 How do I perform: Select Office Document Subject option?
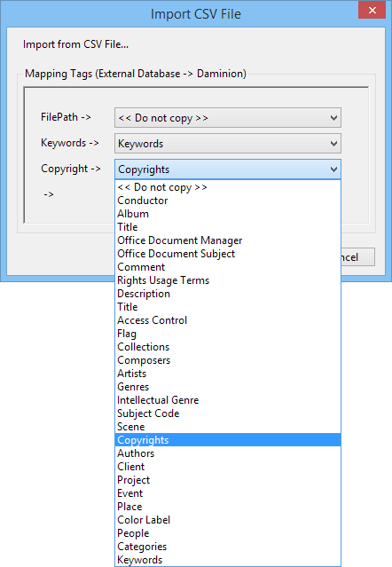[228, 254]
